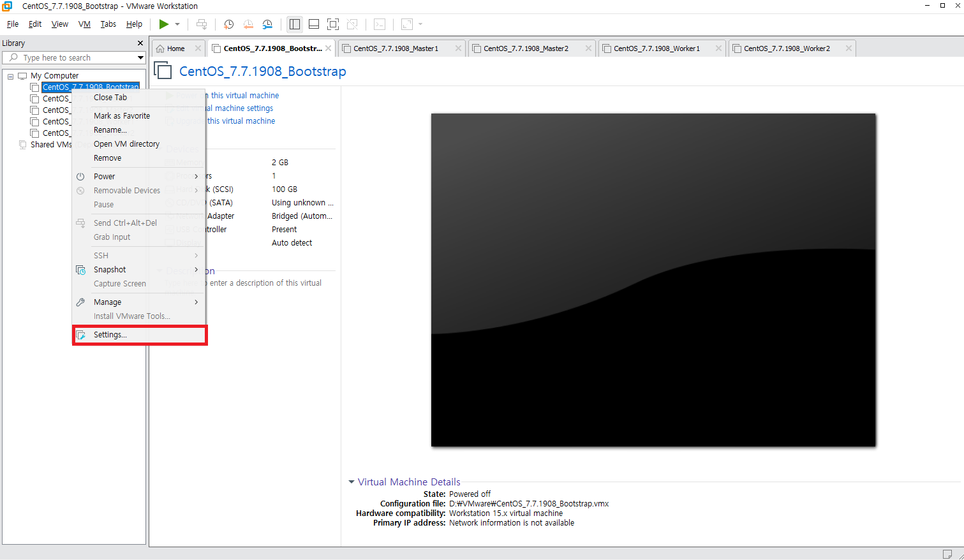Enter full screen mode icon
The width and height of the screenshot is (964, 560).
pos(333,24)
